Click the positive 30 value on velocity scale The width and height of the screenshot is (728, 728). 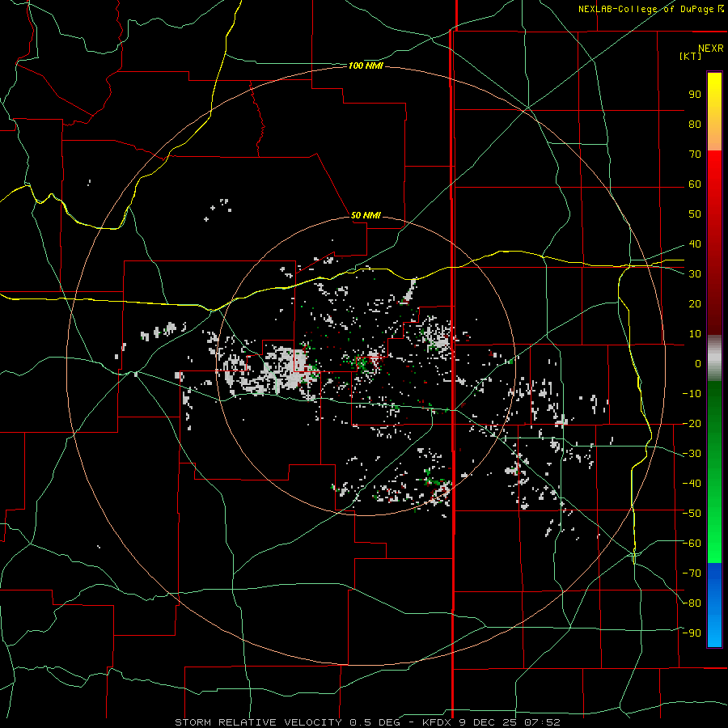click(695, 274)
